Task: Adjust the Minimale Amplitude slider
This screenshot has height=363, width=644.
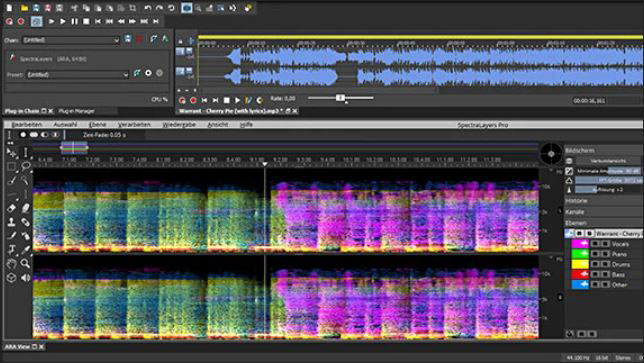Action: 608,171
